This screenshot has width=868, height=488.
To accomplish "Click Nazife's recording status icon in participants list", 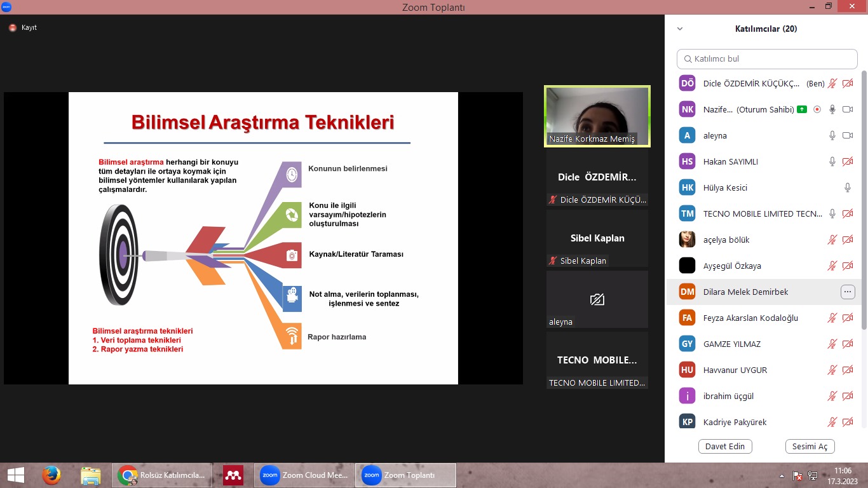I will pyautogui.click(x=817, y=109).
